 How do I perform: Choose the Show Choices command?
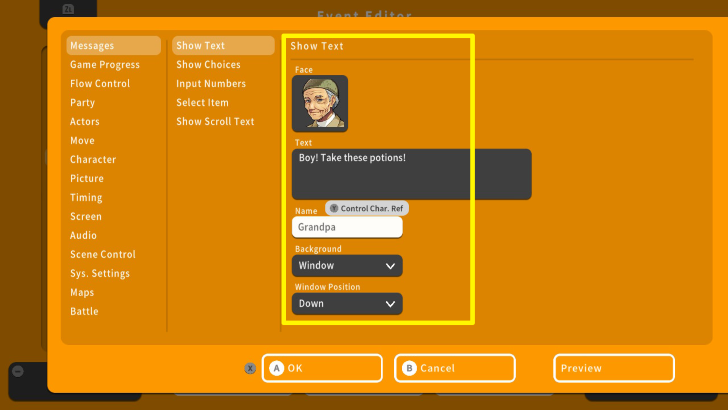(x=208, y=65)
